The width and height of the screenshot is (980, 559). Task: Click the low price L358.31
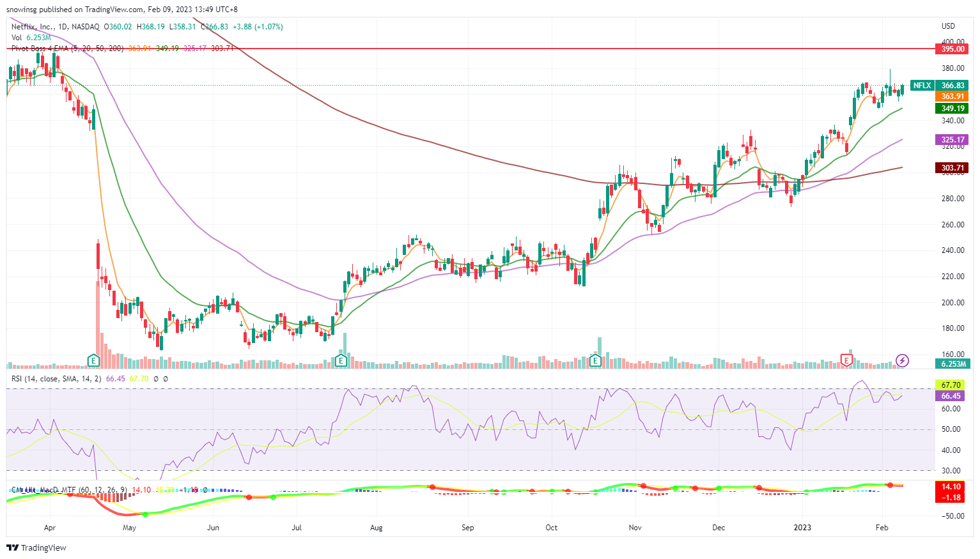coord(183,27)
